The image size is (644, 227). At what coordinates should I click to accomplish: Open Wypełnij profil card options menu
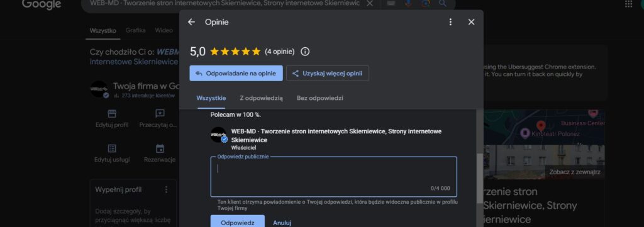166,190
